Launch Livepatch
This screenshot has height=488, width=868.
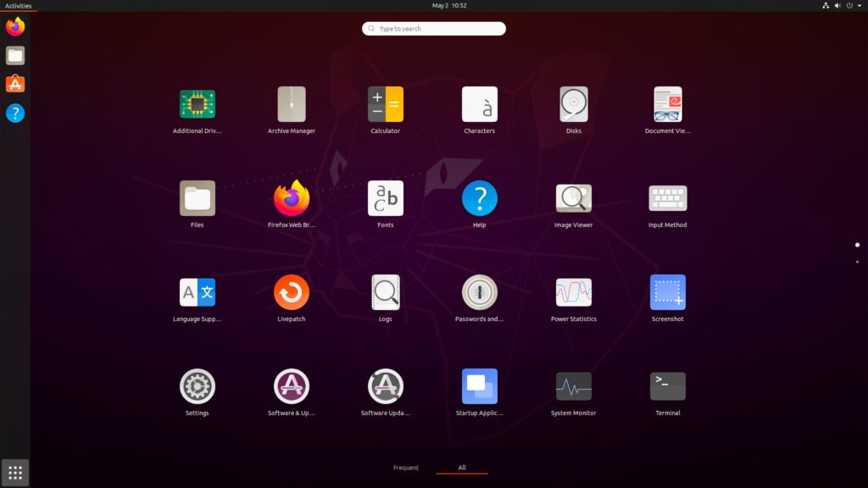pyautogui.click(x=292, y=292)
